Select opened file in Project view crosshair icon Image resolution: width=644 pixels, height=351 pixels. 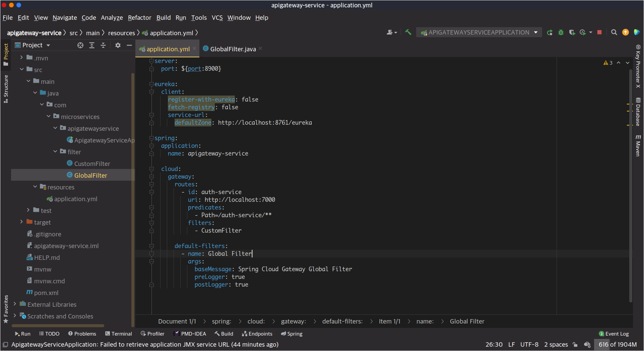tap(80, 45)
